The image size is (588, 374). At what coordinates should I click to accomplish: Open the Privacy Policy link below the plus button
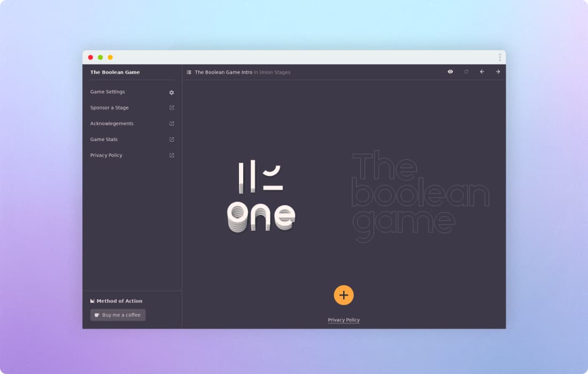pos(344,320)
